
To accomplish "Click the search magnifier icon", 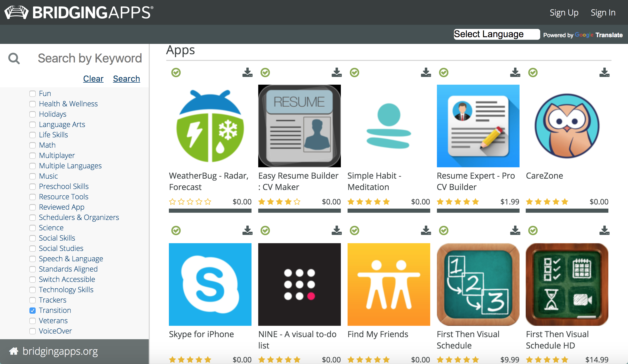I will (14, 58).
